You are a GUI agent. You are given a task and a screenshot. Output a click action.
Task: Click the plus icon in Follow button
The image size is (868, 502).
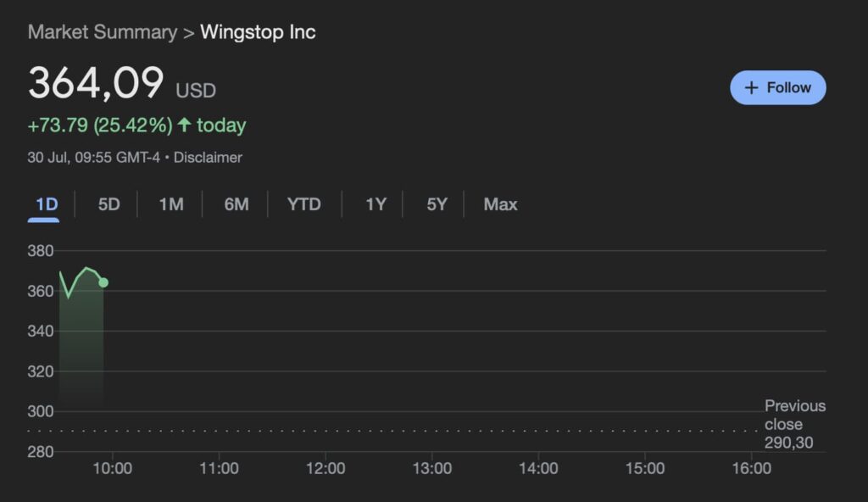pyautogui.click(x=751, y=87)
